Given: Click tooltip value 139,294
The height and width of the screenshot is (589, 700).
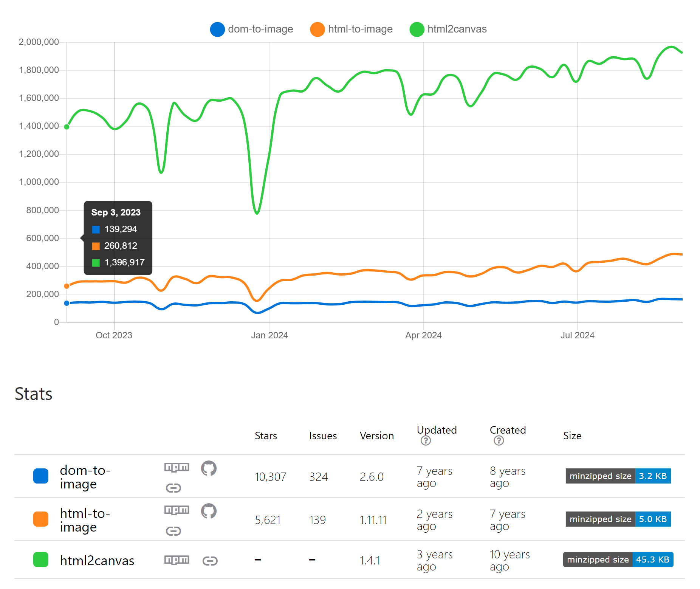Looking at the screenshot, I should pos(121,229).
